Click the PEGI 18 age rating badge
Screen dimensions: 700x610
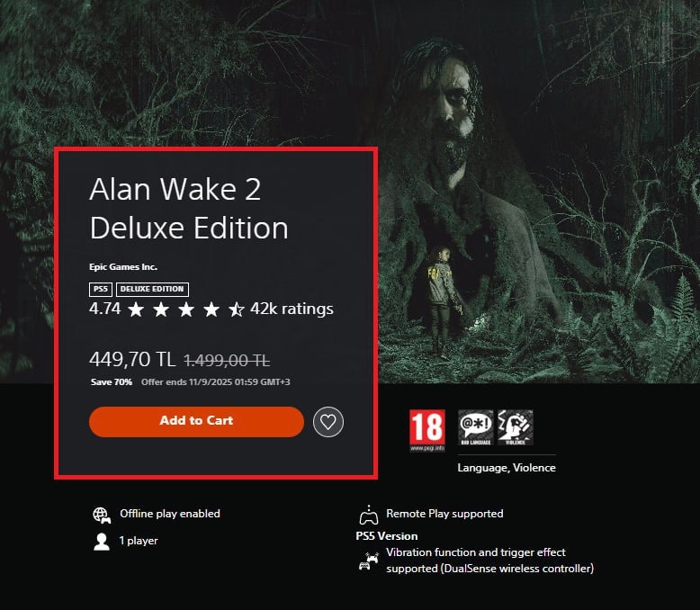(x=427, y=430)
